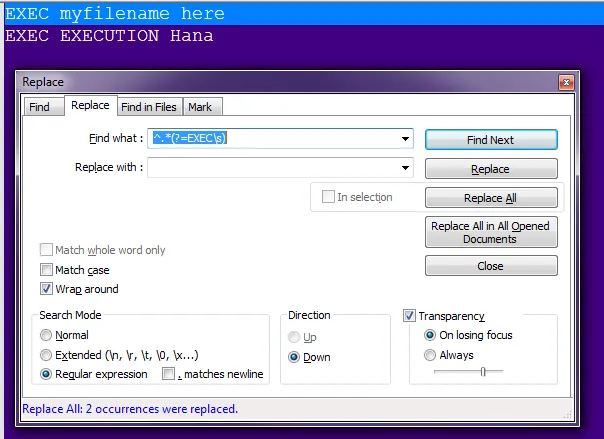Expand the Replace with history dropdown
604x439 pixels.
pos(405,168)
